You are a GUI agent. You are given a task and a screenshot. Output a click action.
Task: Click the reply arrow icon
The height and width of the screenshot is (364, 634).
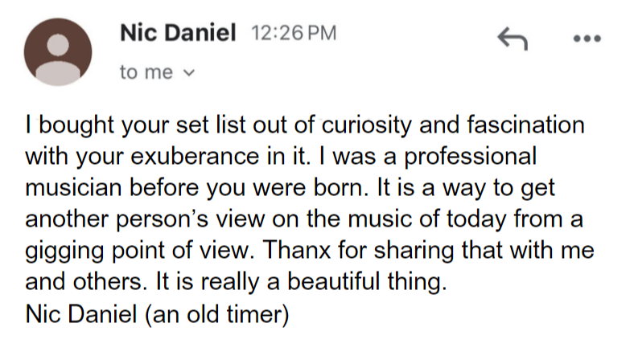(513, 38)
